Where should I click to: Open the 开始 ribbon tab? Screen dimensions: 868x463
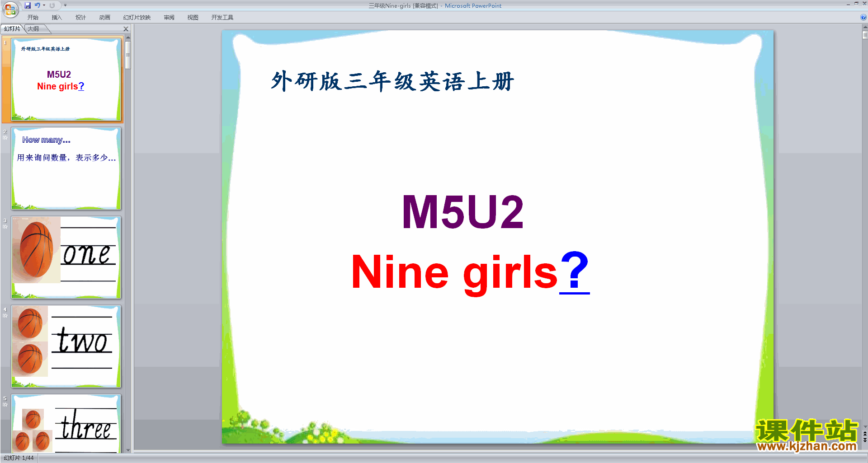pyautogui.click(x=33, y=18)
